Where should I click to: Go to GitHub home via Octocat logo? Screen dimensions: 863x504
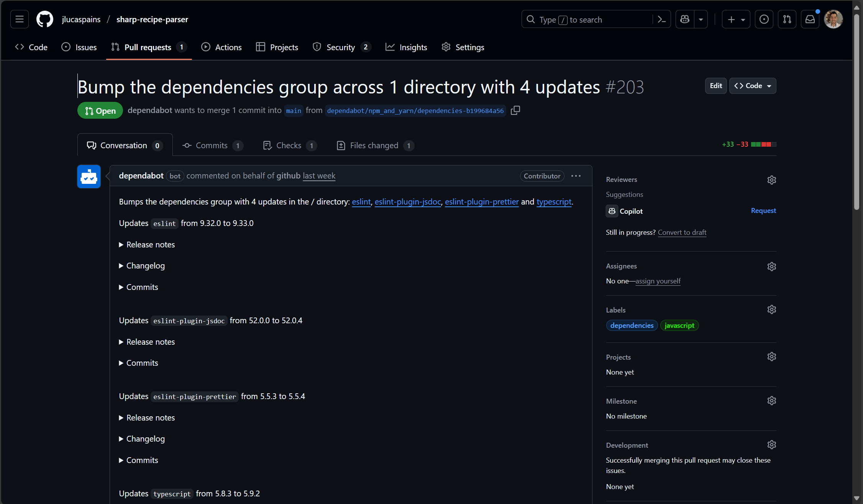(45, 19)
